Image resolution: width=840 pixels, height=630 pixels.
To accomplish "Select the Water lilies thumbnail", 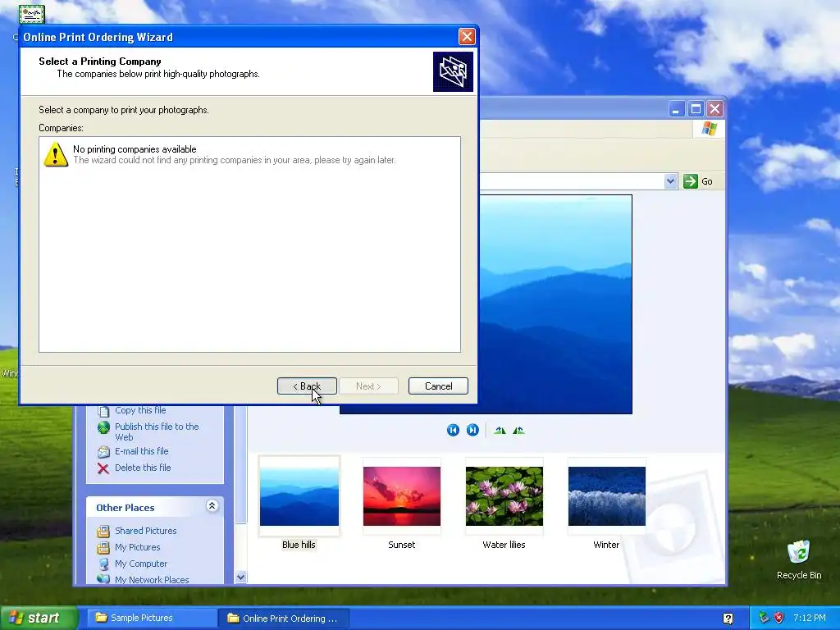I will tap(504, 496).
